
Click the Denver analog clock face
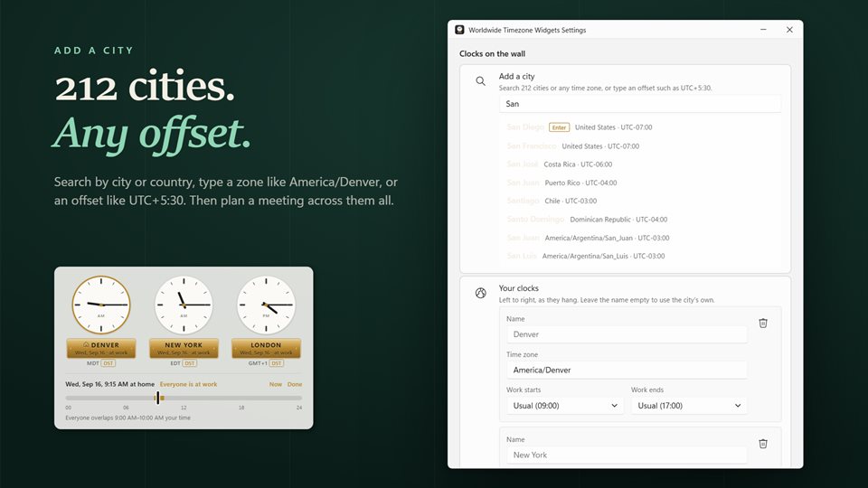tap(101, 305)
